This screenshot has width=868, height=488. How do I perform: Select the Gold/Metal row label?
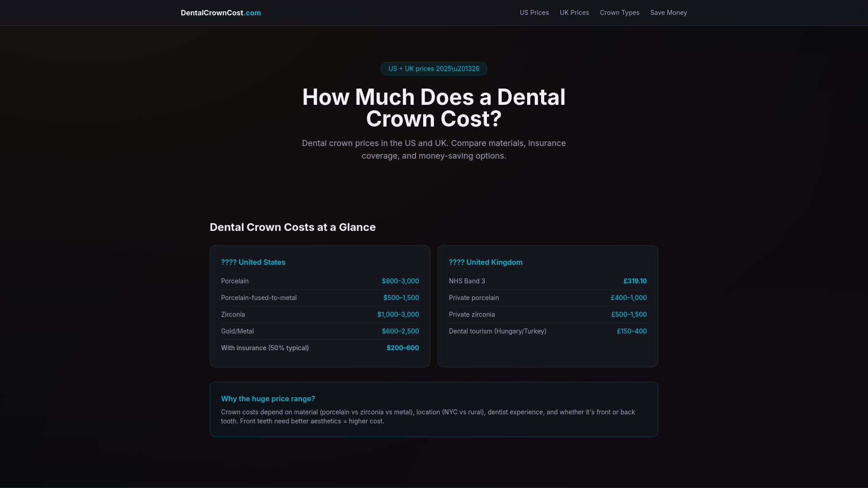point(237,331)
